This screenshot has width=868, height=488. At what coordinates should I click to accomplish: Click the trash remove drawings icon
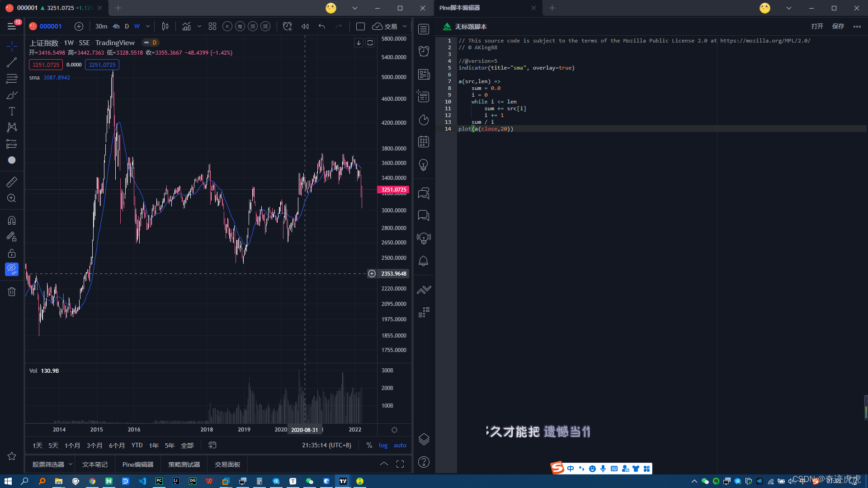(x=12, y=291)
